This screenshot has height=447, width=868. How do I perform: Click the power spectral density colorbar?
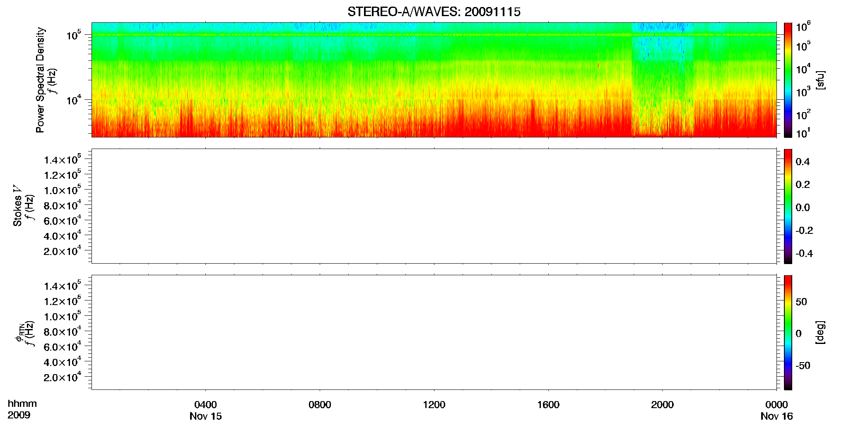788,80
